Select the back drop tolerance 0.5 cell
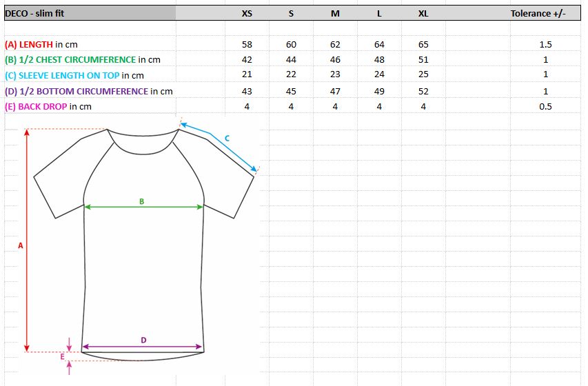The width and height of the screenshot is (588, 386). point(546,107)
